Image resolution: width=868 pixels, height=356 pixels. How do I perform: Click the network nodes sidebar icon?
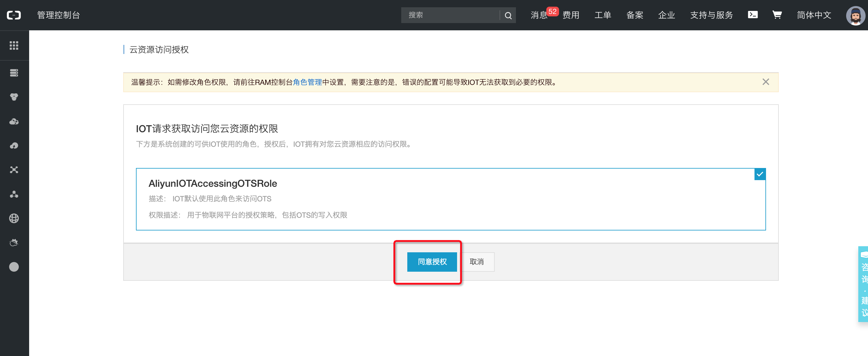[14, 170]
